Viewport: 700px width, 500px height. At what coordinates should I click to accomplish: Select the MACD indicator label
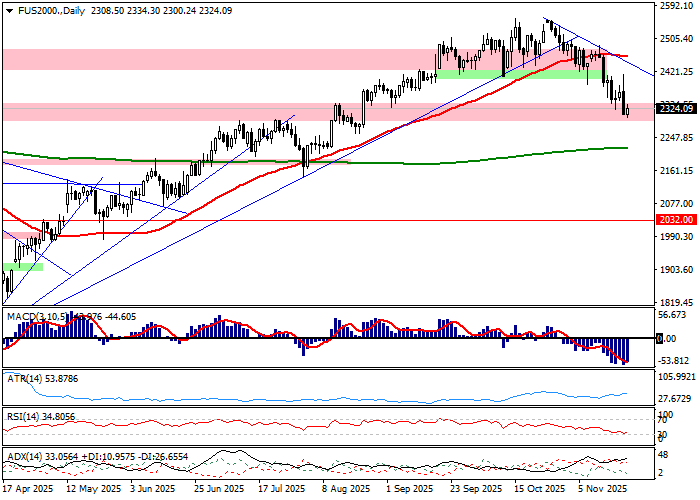tap(20, 316)
